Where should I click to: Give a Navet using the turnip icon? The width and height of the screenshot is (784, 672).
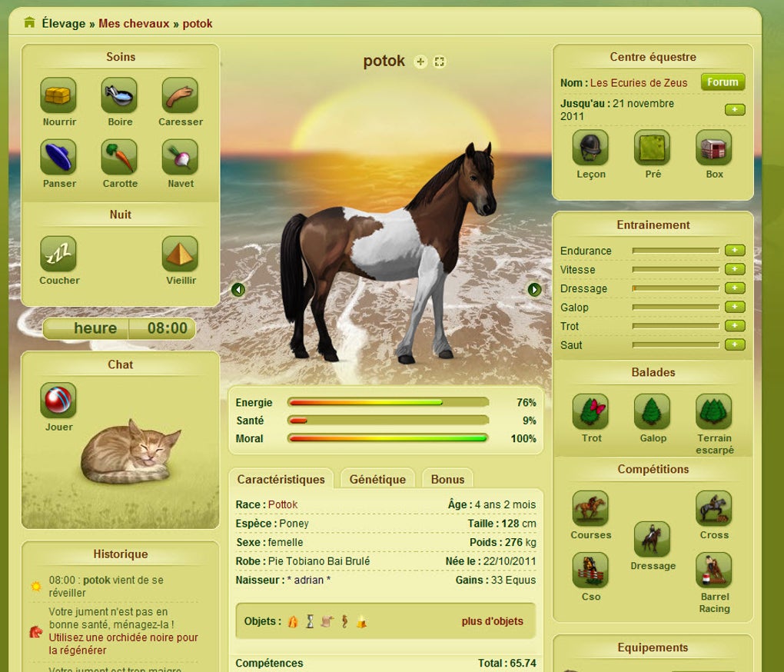click(x=179, y=156)
